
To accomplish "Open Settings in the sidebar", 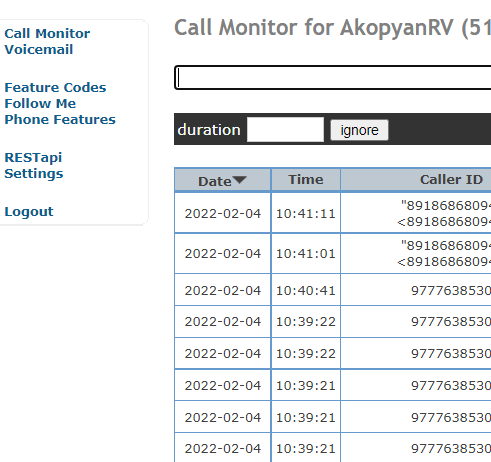I will pyautogui.click(x=34, y=174).
